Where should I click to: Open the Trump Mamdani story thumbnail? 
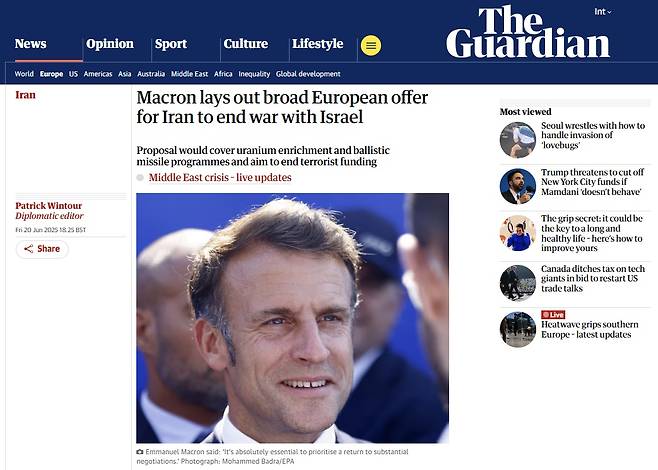pos(517,185)
